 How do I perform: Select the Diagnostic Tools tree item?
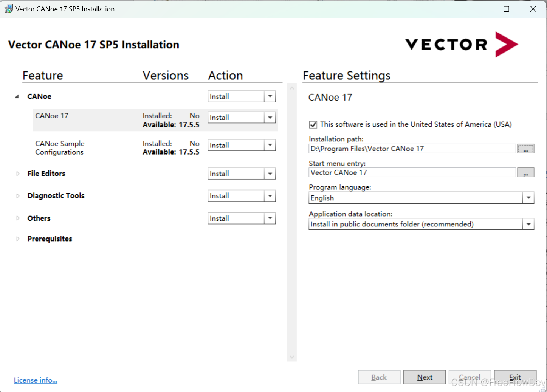click(x=56, y=196)
